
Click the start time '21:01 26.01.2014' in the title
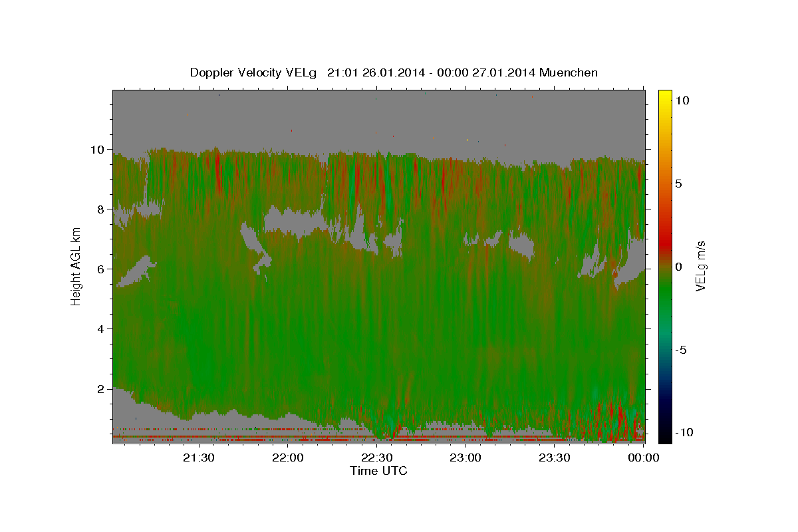point(374,72)
